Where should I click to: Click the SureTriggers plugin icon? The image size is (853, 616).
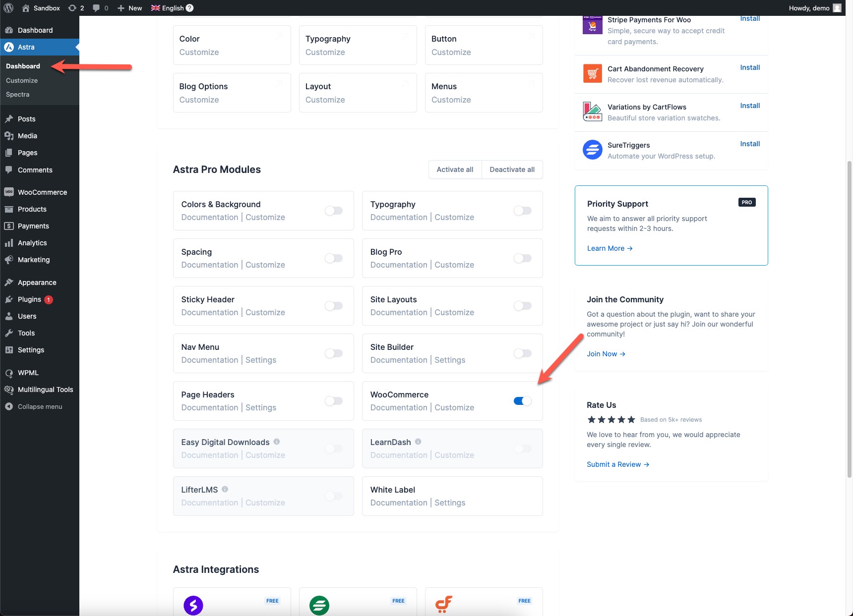[x=592, y=150]
